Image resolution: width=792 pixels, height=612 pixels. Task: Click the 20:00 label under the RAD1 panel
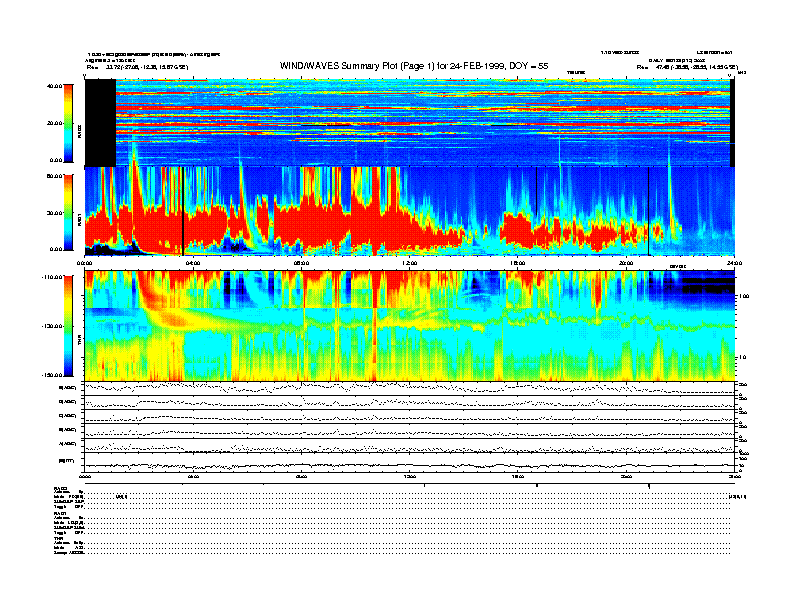[626, 263]
